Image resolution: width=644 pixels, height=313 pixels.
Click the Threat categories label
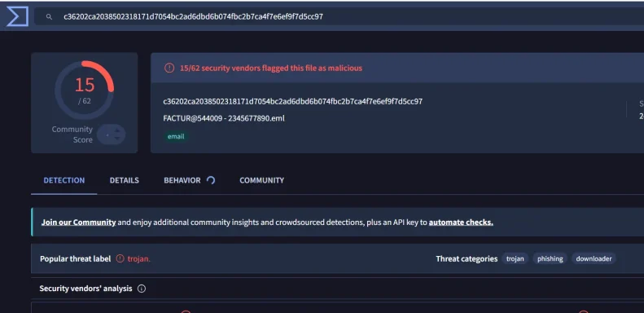pos(467,258)
